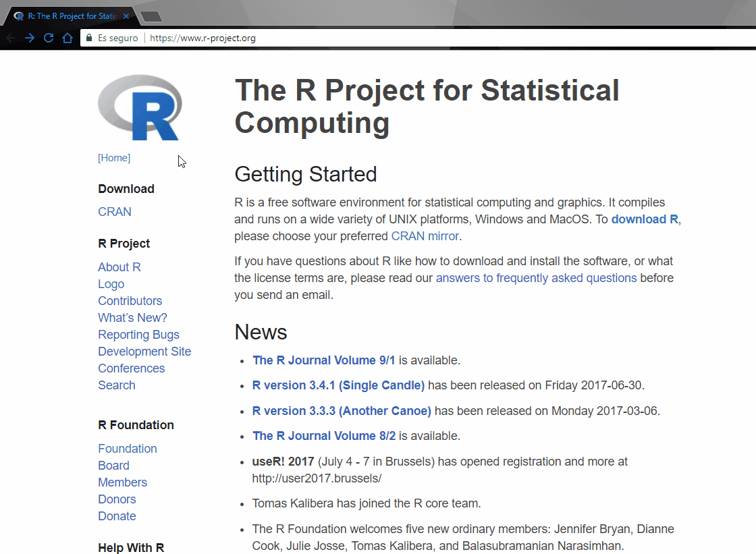Close the R Project browser tab
This screenshot has width=756, height=554.
coord(126,16)
